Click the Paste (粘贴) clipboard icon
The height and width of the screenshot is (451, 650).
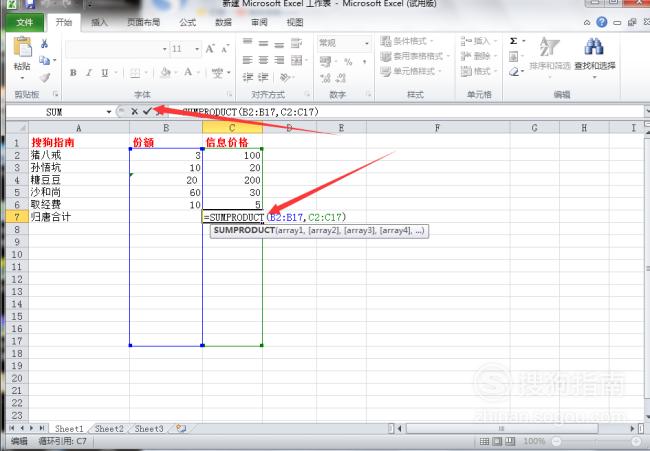pos(22,46)
